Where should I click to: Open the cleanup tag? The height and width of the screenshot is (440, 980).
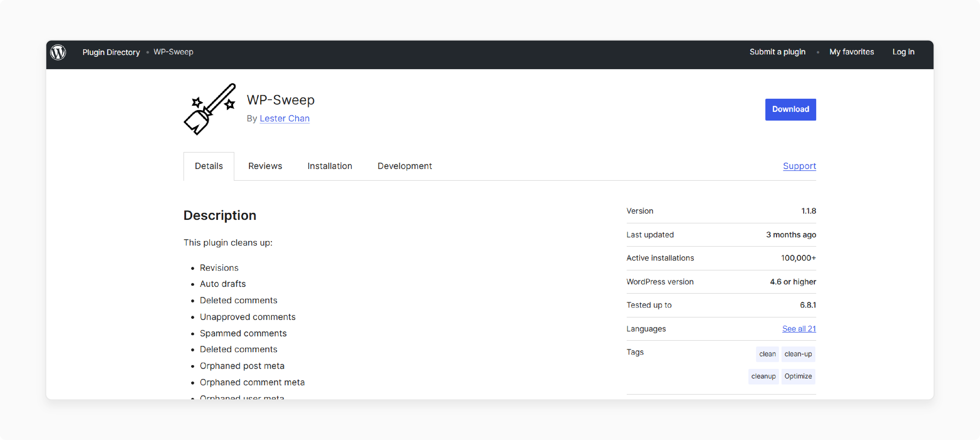pos(763,376)
